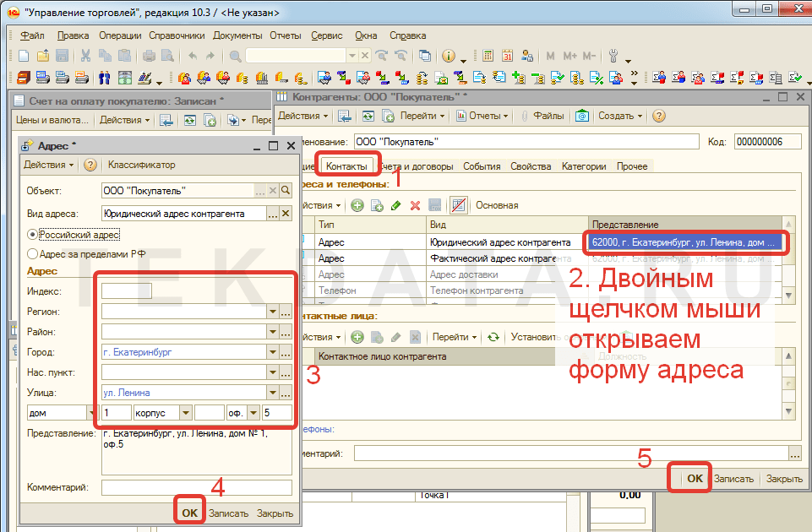
Task: Open the оф. type dropdown
Action: pos(253,413)
